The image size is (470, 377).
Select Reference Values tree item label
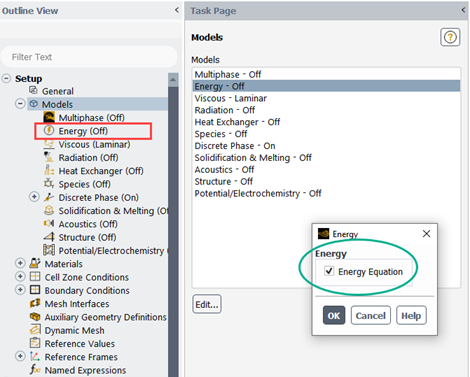tap(80, 344)
